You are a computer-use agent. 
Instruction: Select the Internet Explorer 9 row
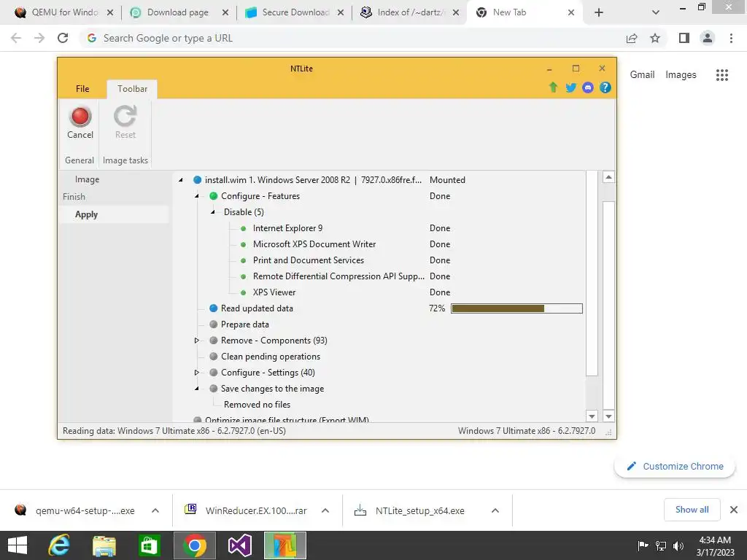click(287, 228)
